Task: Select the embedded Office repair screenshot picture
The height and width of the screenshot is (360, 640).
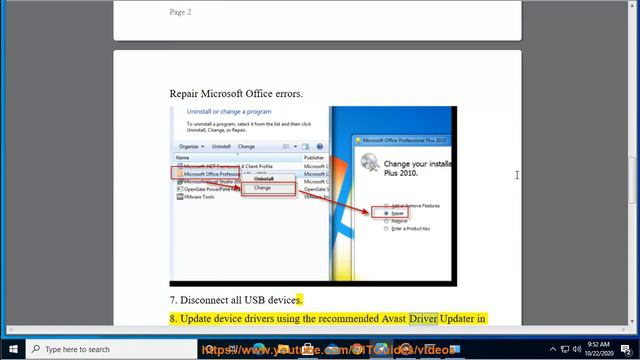Action: pyautogui.click(x=313, y=196)
